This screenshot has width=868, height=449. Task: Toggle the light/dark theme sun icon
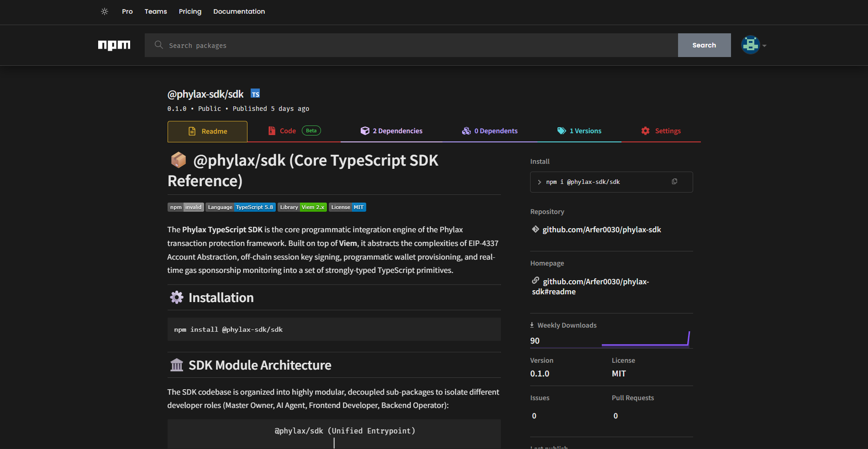(x=105, y=11)
